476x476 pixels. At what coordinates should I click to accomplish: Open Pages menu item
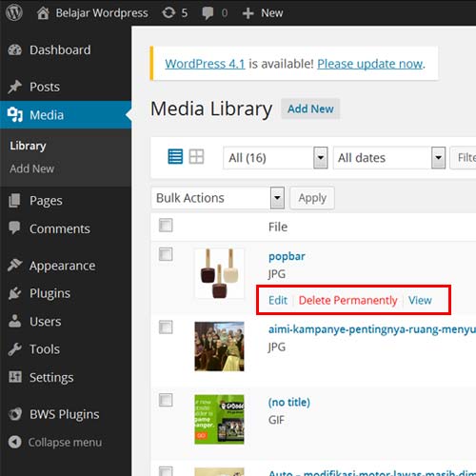(46, 201)
